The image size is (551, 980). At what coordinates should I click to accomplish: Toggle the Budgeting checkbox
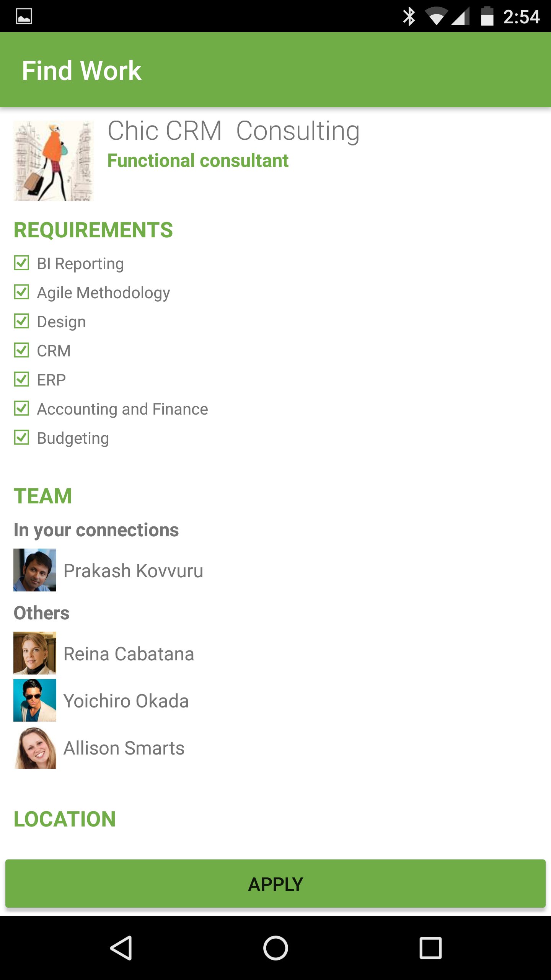21,438
